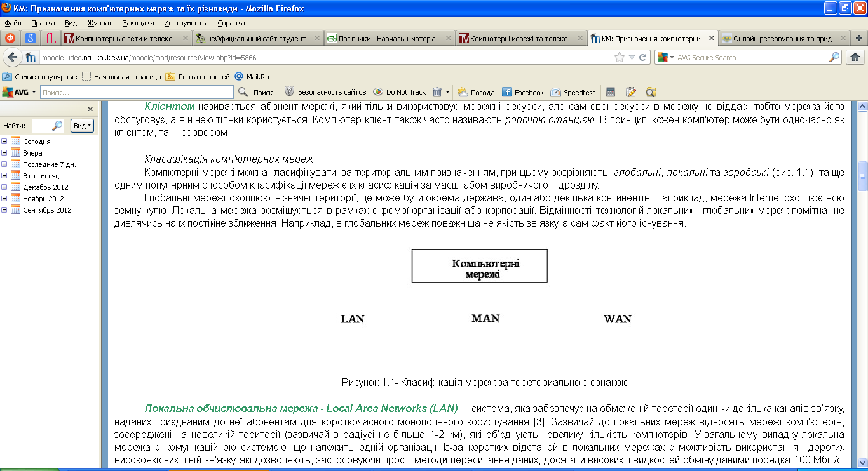Expand the Сентябрь 2012 history folder
This screenshot has height=471, width=868.
coord(4,210)
